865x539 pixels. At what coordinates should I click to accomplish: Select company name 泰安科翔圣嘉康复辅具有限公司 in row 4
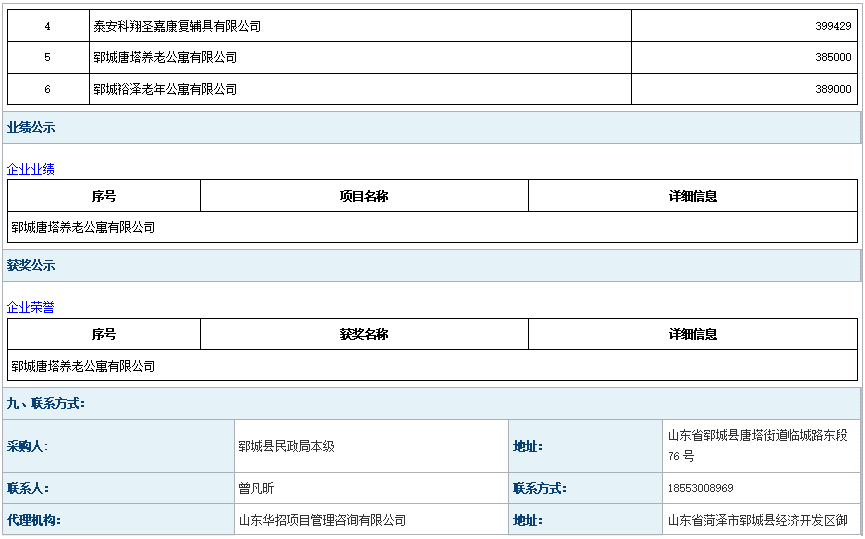(x=177, y=26)
